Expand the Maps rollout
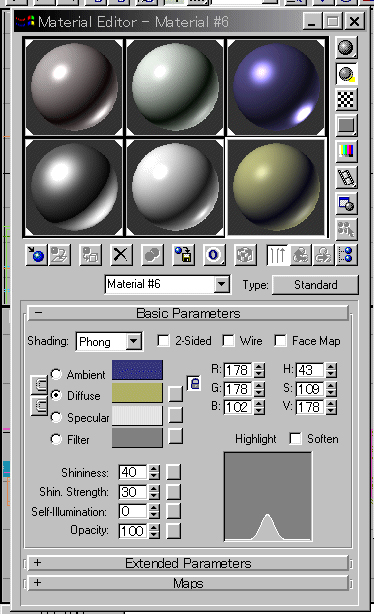 pyautogui.click(x=188, y=583)
